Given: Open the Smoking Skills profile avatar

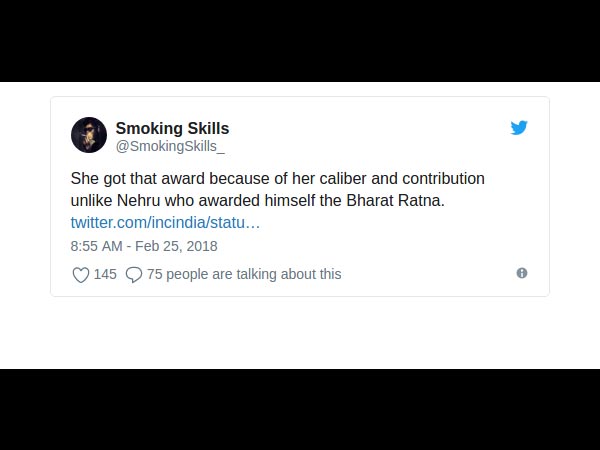Looking at the screenshot, I should [x=89, y=135].
